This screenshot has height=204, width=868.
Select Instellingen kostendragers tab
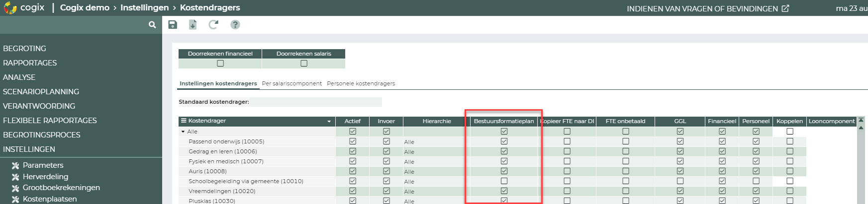(218, 83)
